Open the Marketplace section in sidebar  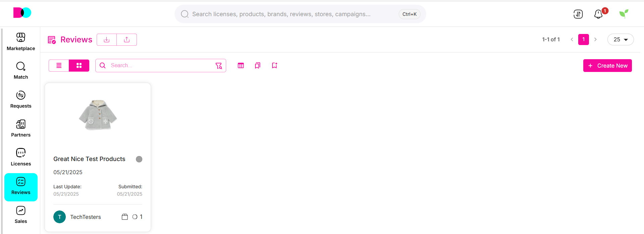21,42
